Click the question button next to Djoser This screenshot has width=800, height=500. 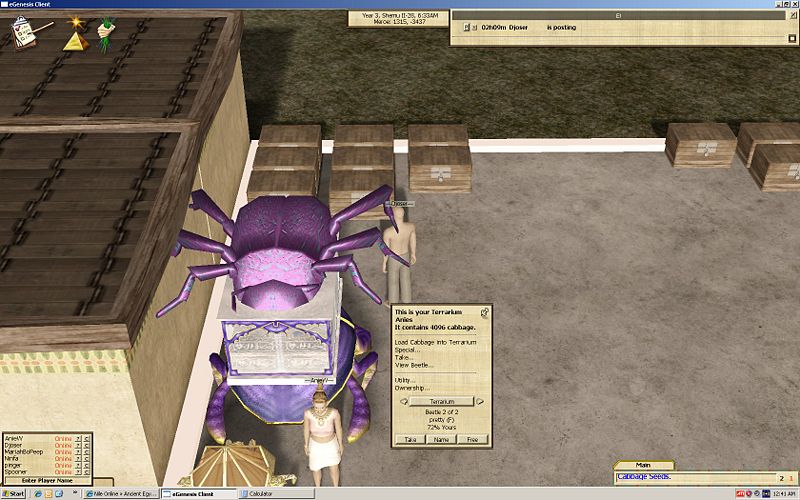[78, 445]
